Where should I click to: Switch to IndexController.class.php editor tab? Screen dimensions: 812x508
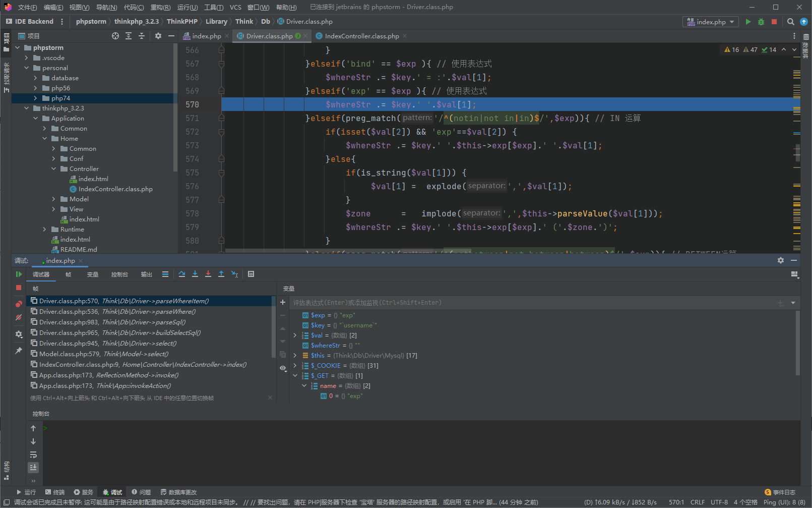(x=361, y=36)
